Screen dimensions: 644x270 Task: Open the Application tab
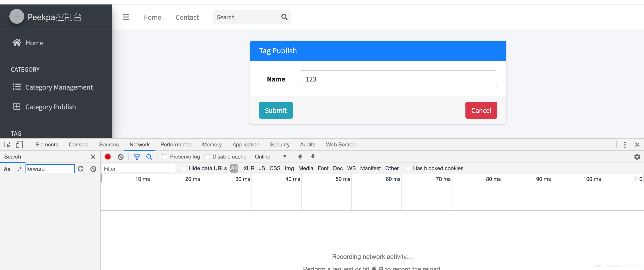(245, 145)
